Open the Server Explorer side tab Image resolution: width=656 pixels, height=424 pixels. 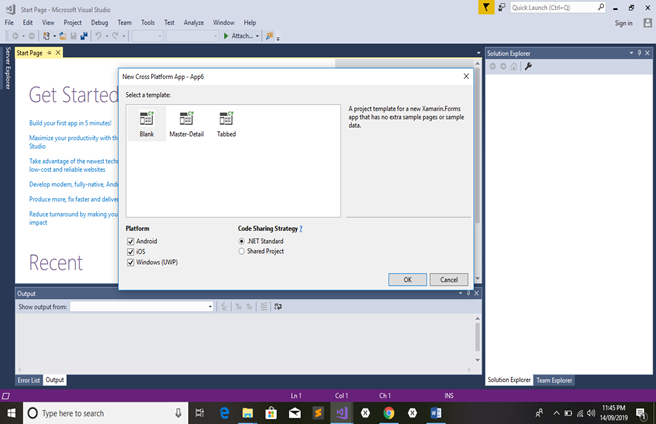click(x=8, y=68)
